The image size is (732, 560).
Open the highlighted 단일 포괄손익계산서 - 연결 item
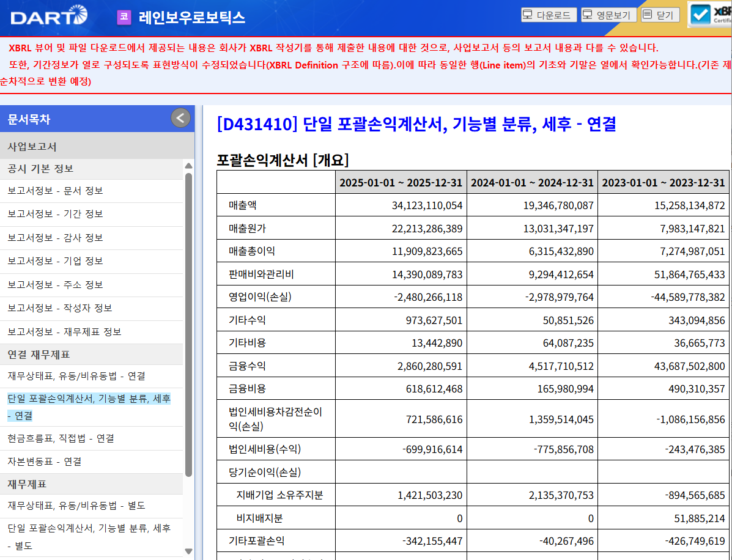pyautogui.click(x=89, y=407)
